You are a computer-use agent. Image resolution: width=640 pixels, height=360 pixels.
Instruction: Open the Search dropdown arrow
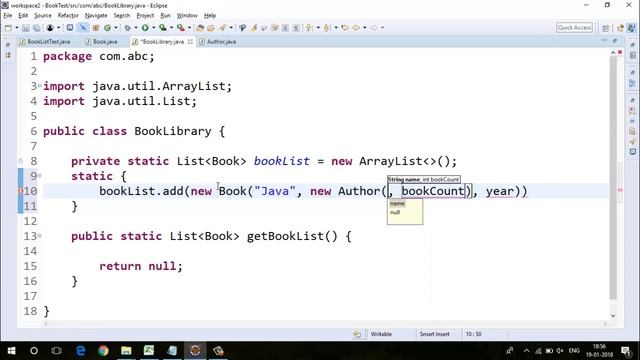231,28
